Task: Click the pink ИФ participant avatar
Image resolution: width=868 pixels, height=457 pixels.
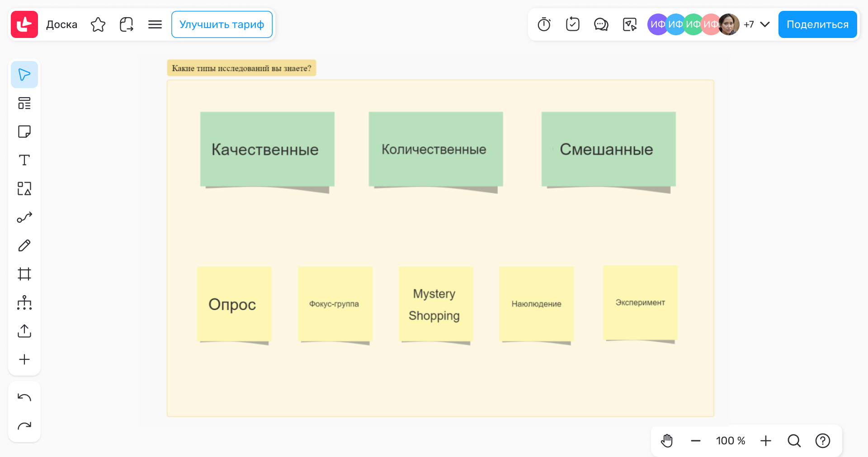Action: [x=710, y=24]
